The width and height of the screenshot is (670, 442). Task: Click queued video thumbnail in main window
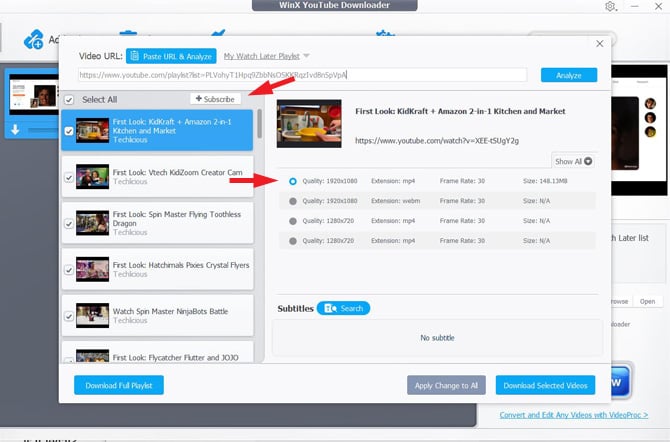[x=34, y=94]
